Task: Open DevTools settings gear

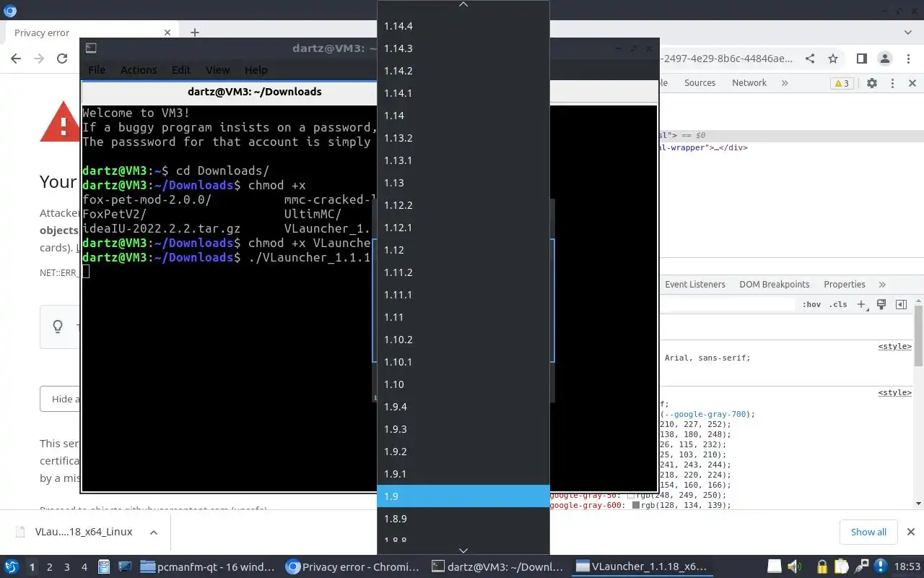Action: (872, 83)
